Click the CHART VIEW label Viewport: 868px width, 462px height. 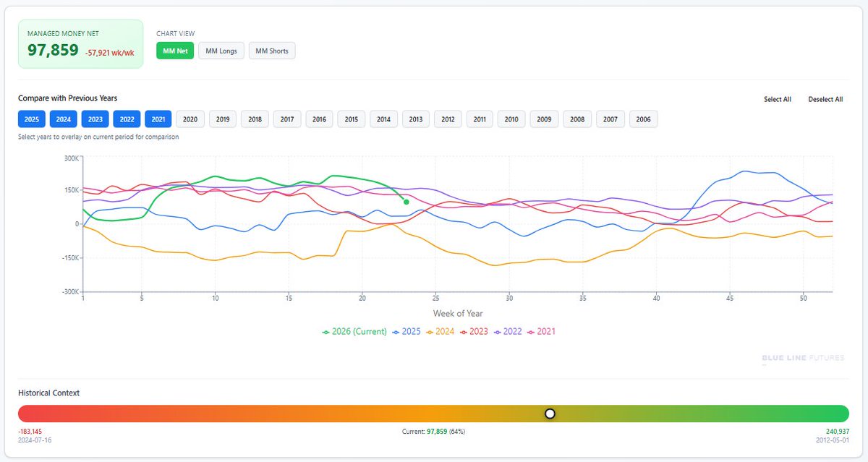(x=176, y=33)
